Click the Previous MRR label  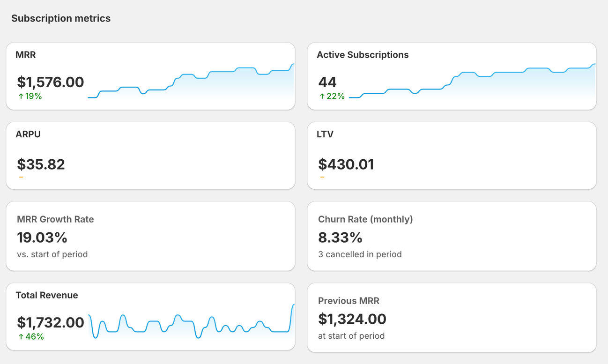[348, 301]
